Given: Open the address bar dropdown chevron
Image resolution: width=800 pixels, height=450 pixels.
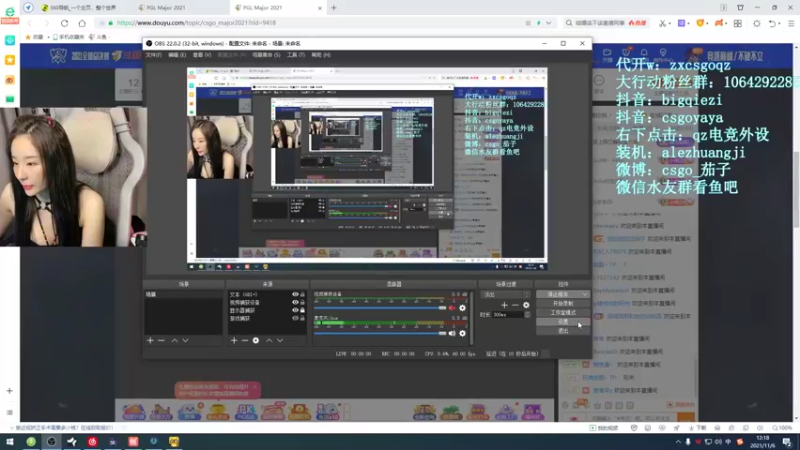Looking at the screenshot, I should [548, 23].
